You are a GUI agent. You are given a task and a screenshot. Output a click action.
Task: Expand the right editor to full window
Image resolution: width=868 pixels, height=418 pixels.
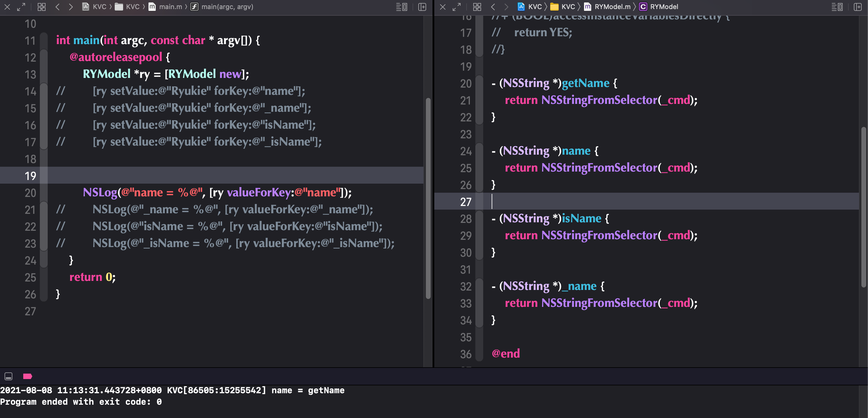457,7
